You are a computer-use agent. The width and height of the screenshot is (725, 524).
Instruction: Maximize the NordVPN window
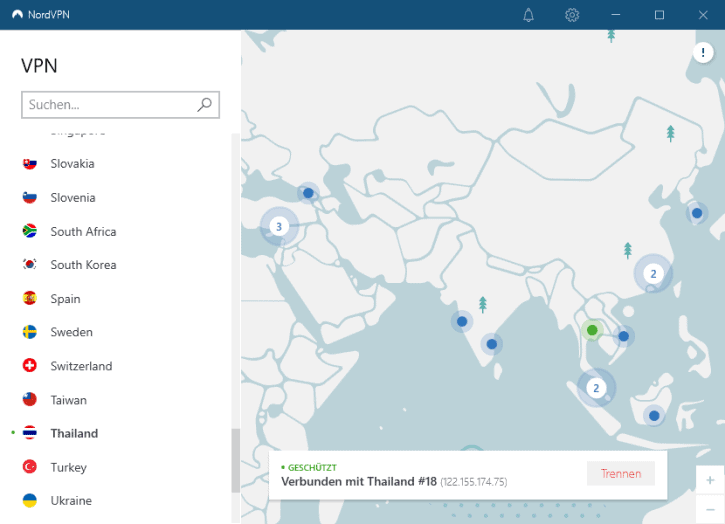pos(659,15)
